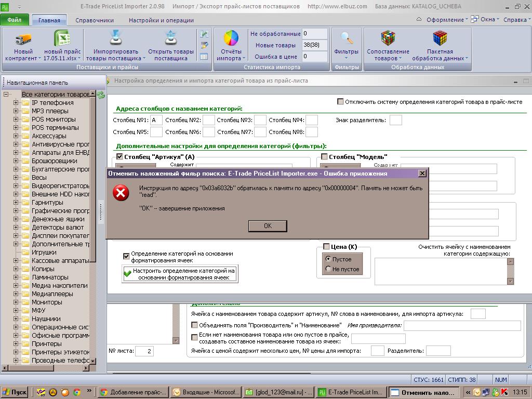Expand the Весы tree node

tap(16, 178)
